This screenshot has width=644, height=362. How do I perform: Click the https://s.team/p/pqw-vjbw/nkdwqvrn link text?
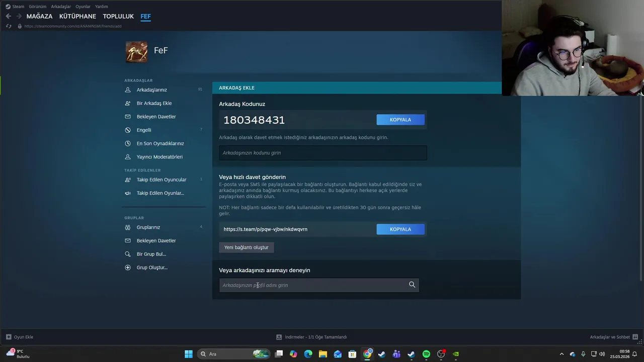(266, 229)
